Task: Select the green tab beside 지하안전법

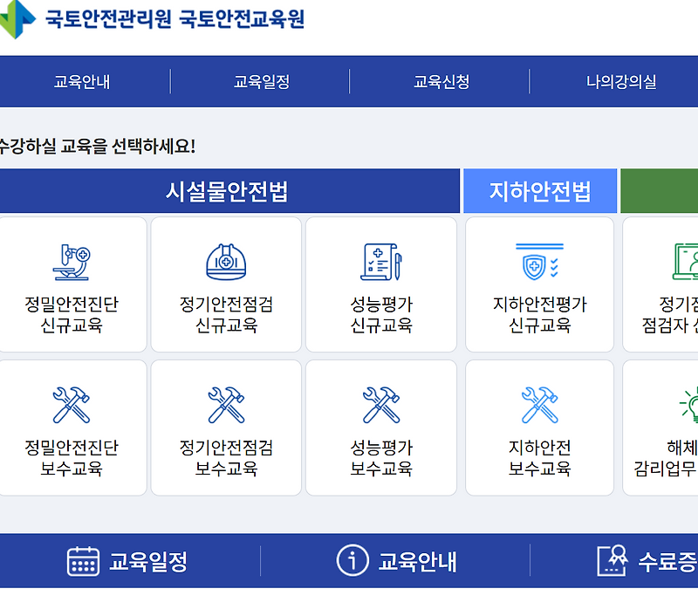Action: click(x=660, y=190)
